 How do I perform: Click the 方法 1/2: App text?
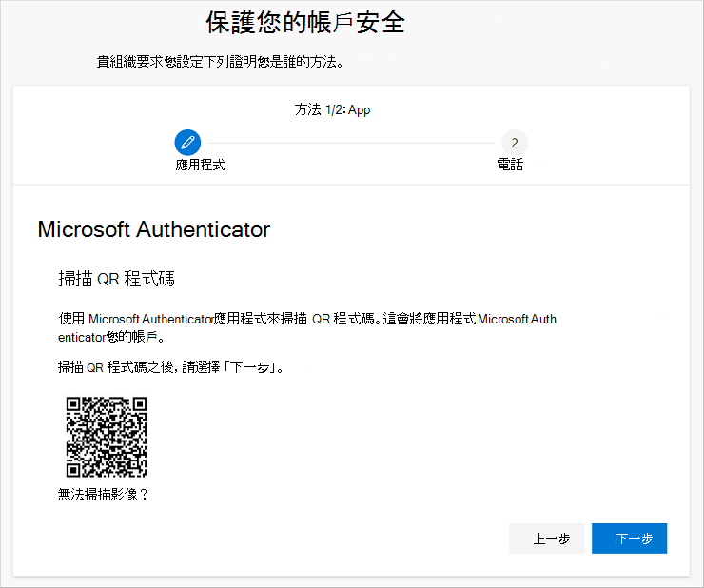tap(332, 109)
